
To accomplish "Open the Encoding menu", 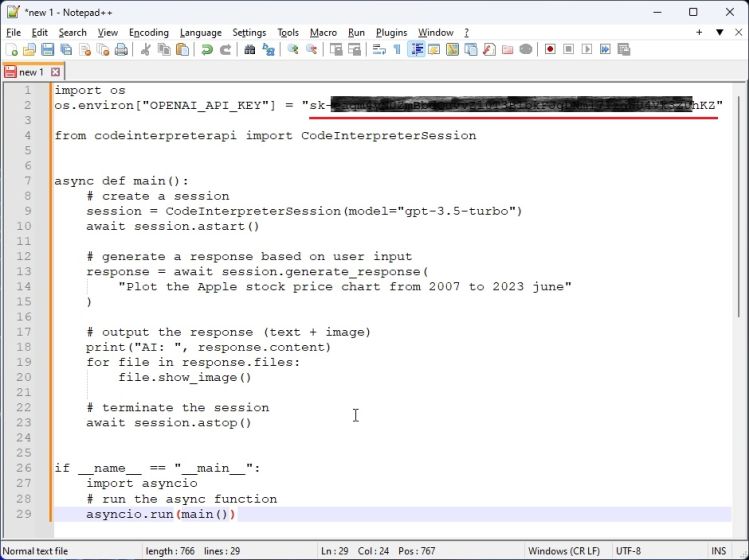I will coord(149,32).
